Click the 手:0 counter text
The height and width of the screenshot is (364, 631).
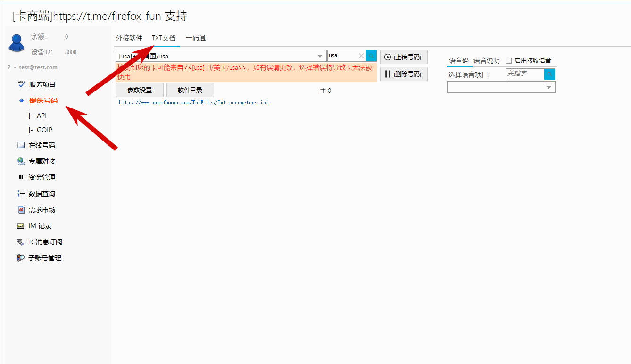click(325, 91)
